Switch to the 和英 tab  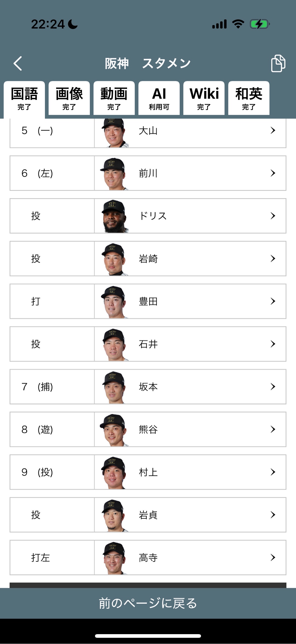tap(249, 98)
